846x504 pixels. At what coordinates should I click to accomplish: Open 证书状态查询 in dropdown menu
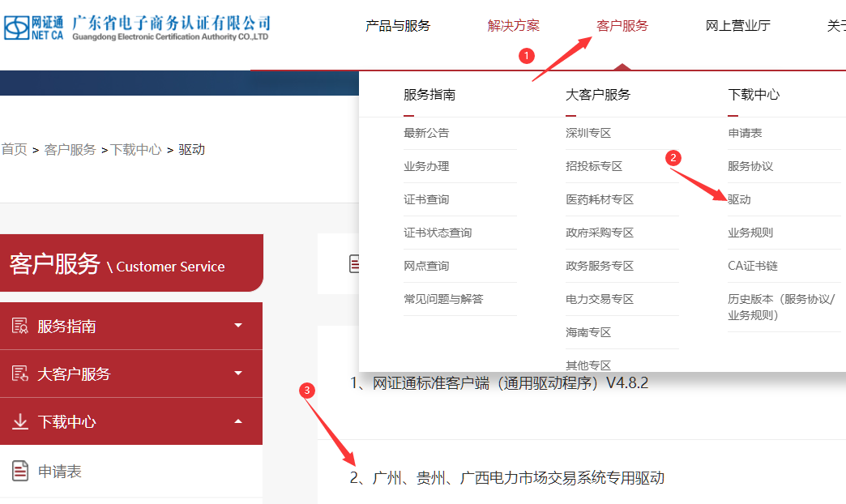pos(438,233)
